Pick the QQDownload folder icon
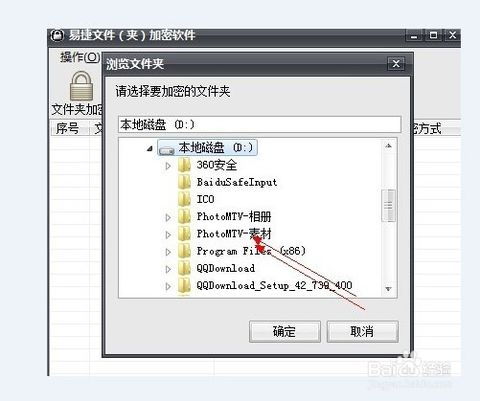Screen dimensions: 480x401 tap(184, 268)
